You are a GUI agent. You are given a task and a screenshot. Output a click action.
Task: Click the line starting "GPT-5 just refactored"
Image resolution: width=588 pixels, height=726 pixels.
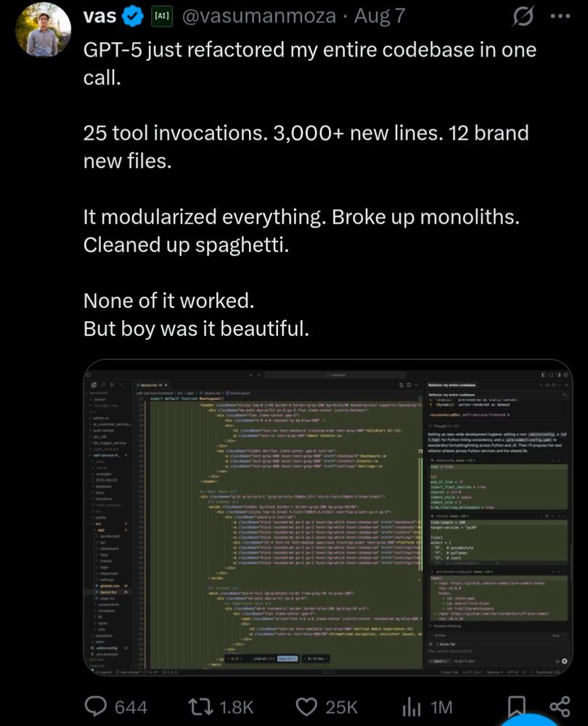tap(310, 50)
